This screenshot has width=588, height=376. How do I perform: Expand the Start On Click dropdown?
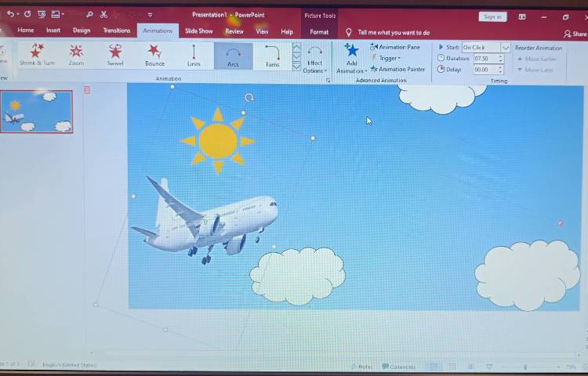click(x=505, y=48)
